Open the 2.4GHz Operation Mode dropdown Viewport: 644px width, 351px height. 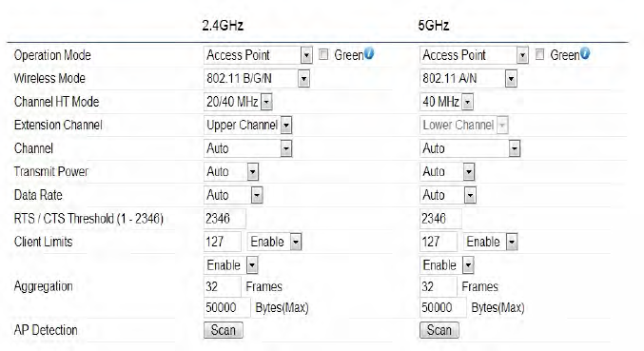(258, 55)
